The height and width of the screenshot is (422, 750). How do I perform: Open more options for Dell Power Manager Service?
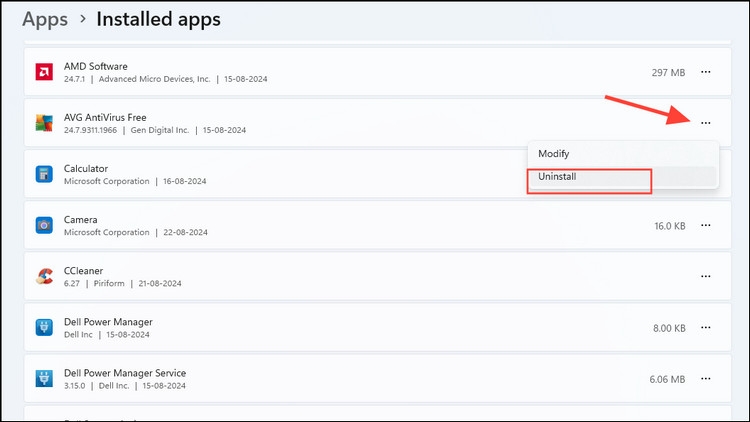tap(706, 378)
